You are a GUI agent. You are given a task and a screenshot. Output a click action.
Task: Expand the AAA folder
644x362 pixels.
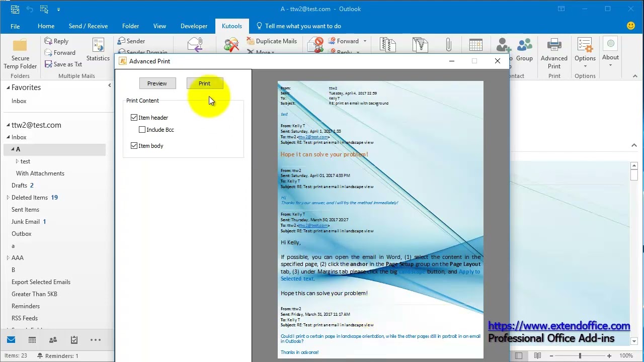[8, 258]
